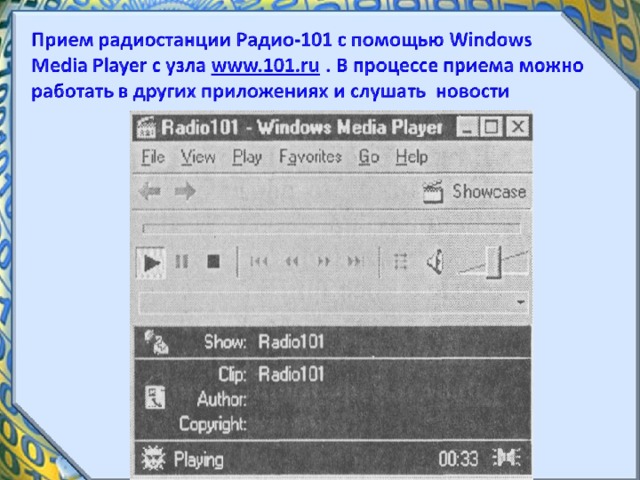This screenshot has width=640, height=480.
Task: Mute audio using the speaker icon
Action: (434, 262)
